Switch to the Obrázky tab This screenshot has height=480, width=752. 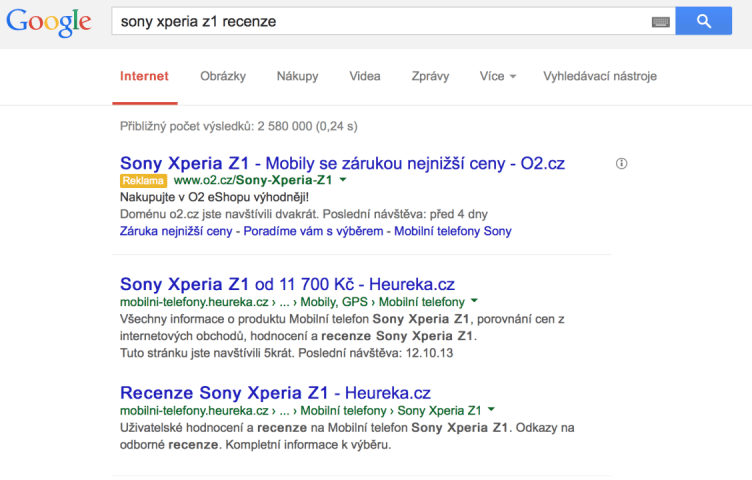[x=223, y=76]
